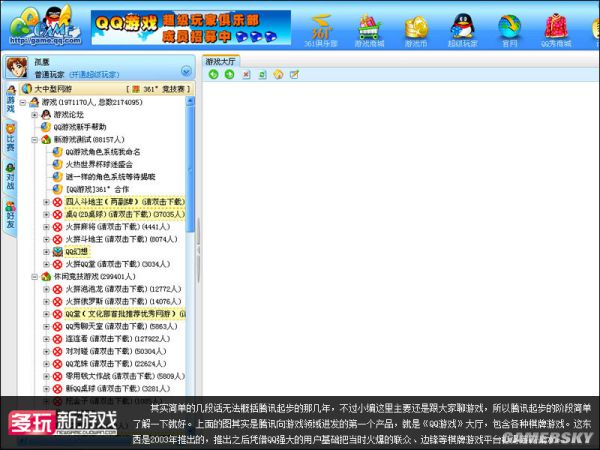Screen dimensions: 600x450
Task: Click the house icon beside 休闲竞技游戏
Action: pos(46,276)
